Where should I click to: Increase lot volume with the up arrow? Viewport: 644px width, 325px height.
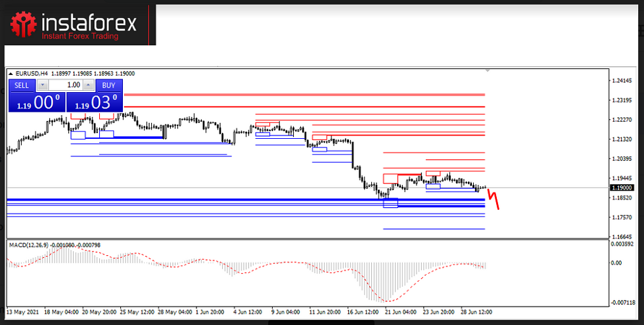[88, 85]
